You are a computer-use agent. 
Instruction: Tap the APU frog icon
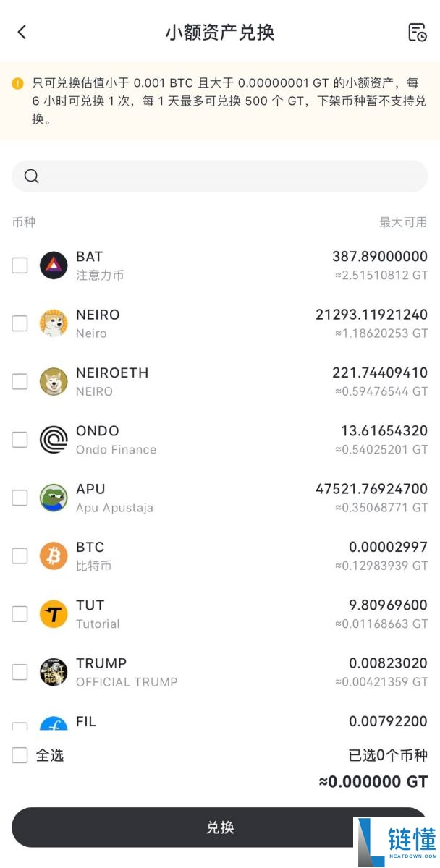(x=54, y=498)
